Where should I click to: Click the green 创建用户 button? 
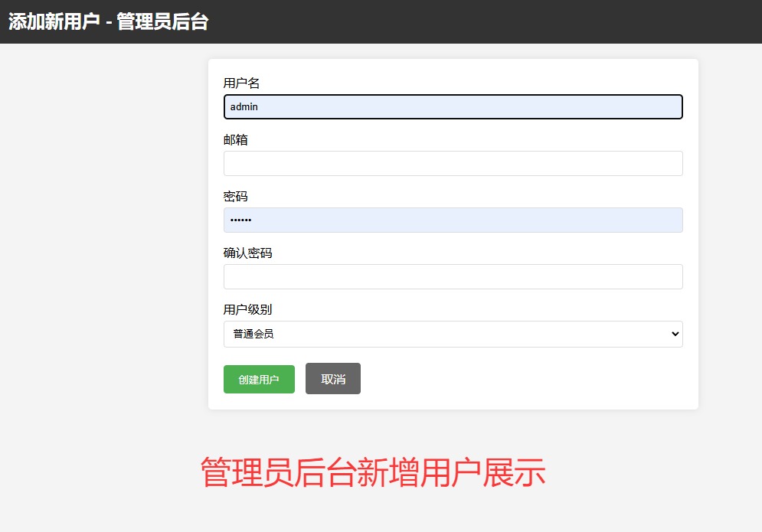click(x=259, y=379)
